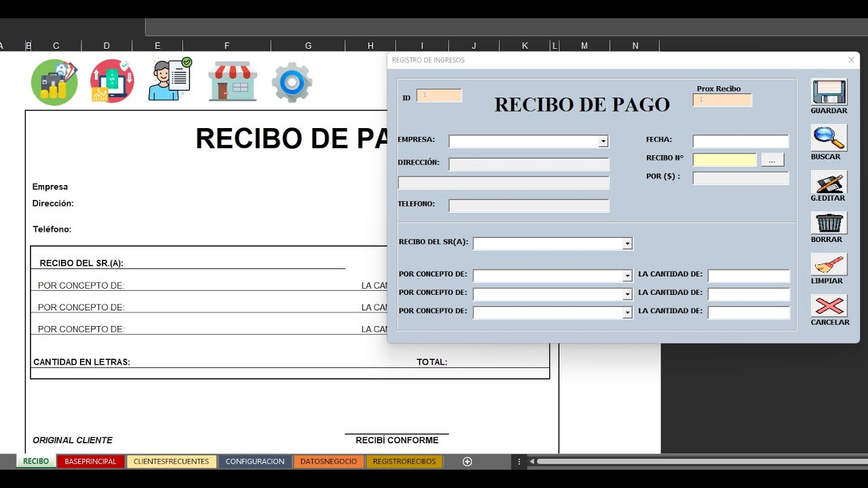The height and width of the screenshot is (488, 868).
Task: Click the BUSCAR magnifying glass icon
Action: 829,138
